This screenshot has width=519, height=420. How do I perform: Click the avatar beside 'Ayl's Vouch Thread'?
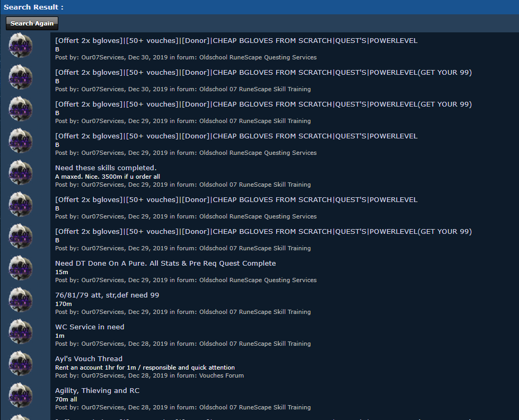(21, 363)
